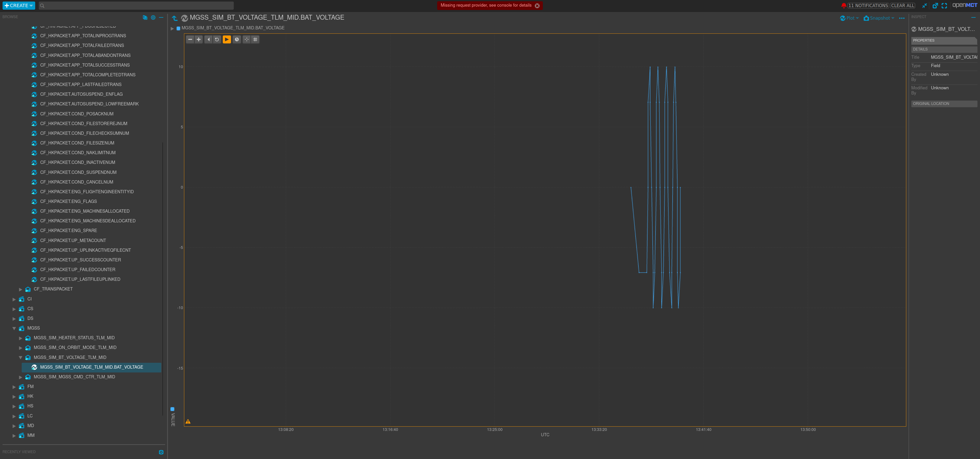Open the CREATE button menu

pyautogui.click(x=19, y=6)
